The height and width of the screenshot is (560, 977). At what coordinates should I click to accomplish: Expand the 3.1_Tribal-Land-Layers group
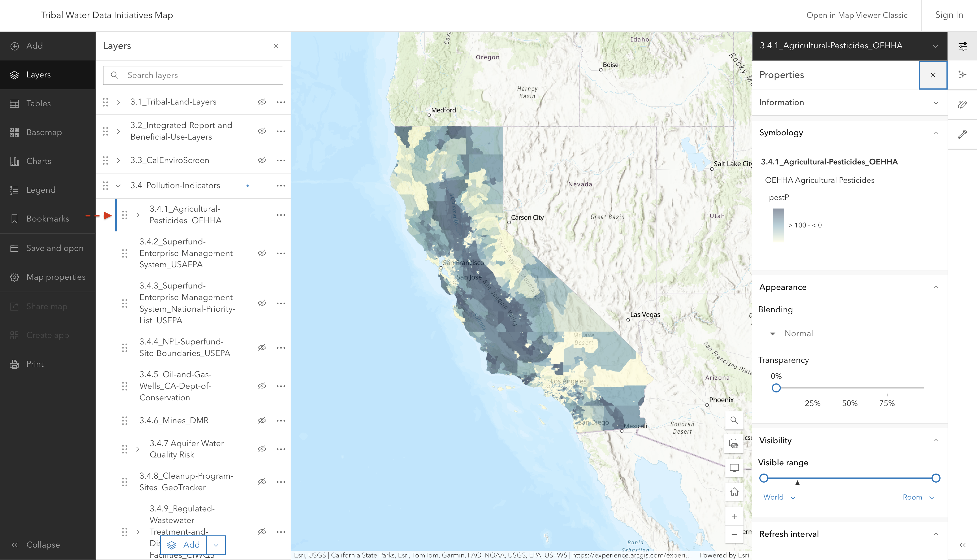click(x=118, y=102)
